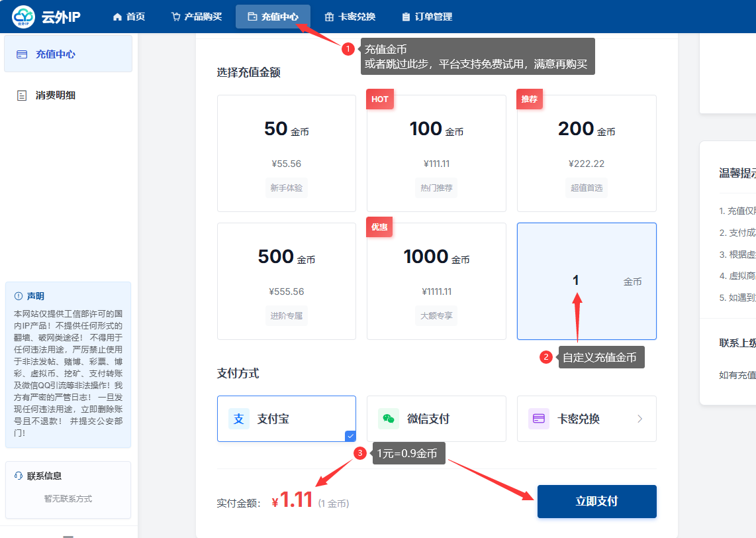Click the blue Alipay 支 icon
The image size is (756, 538).
coord(239,419)
